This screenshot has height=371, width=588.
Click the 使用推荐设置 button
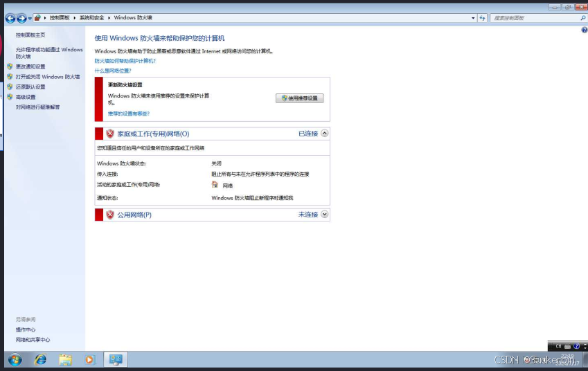300,98
